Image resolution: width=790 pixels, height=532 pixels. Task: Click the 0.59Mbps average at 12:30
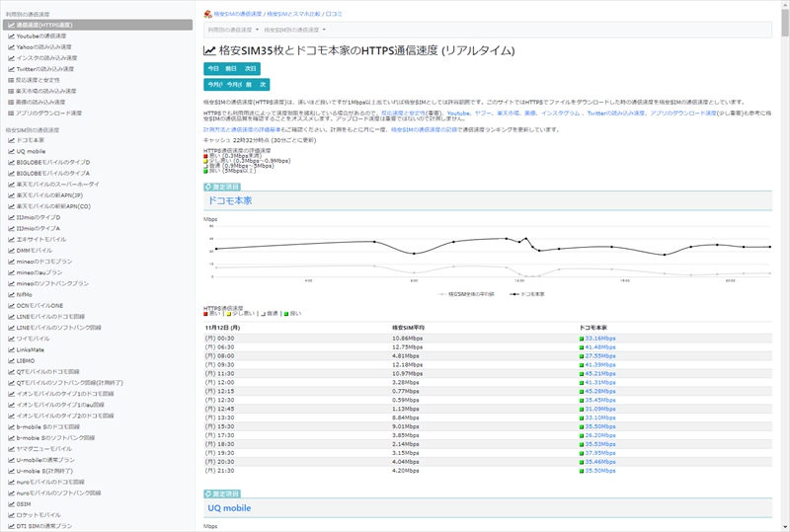(406, 401)
